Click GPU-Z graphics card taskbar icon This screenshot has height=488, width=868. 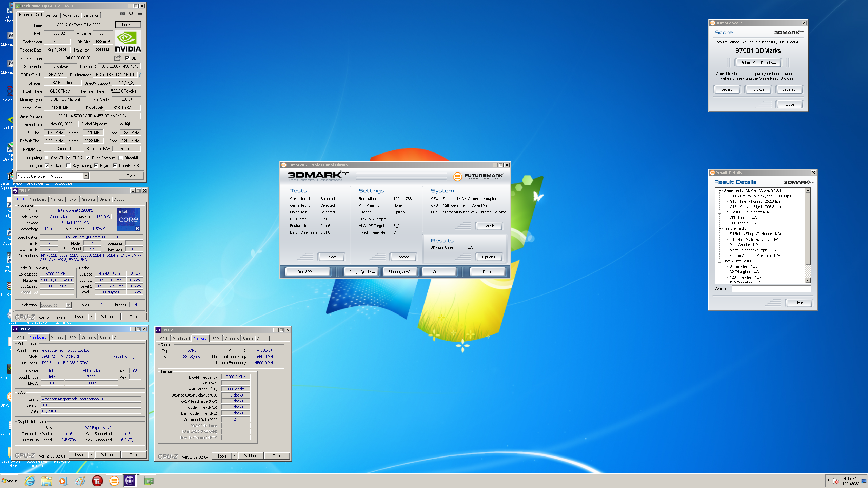(x=148, y=481)
